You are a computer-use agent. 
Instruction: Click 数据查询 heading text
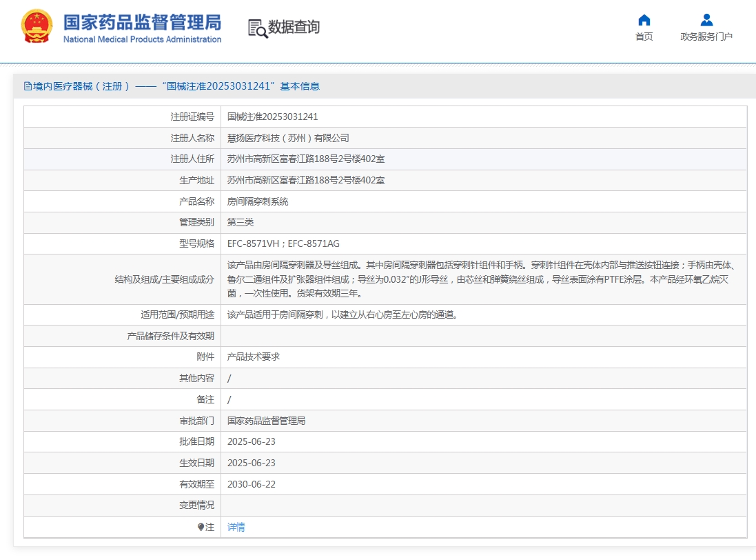click(x=294, y=27)
